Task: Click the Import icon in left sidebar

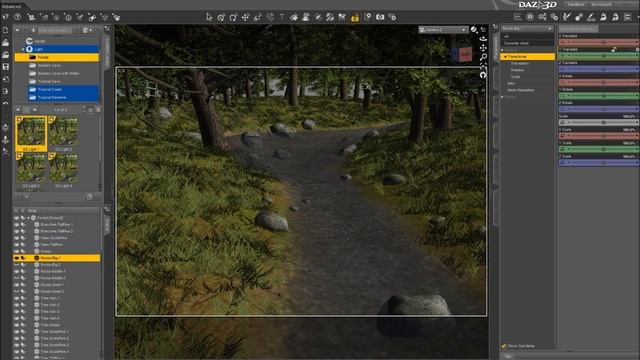Action: pyautogui.click(x=5, y=79)
